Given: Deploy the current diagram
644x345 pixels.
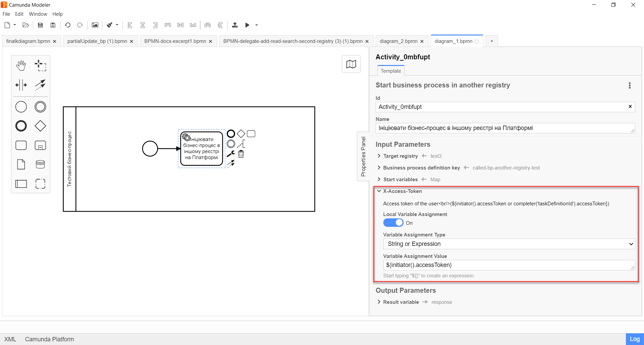Looking at the screenshot, I should coord(235,25).
